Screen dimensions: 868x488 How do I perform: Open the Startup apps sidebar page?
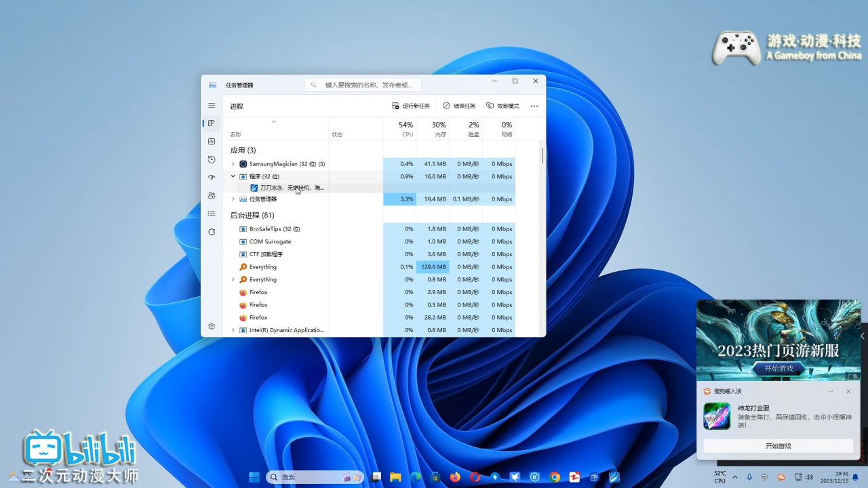coord(211,178)
